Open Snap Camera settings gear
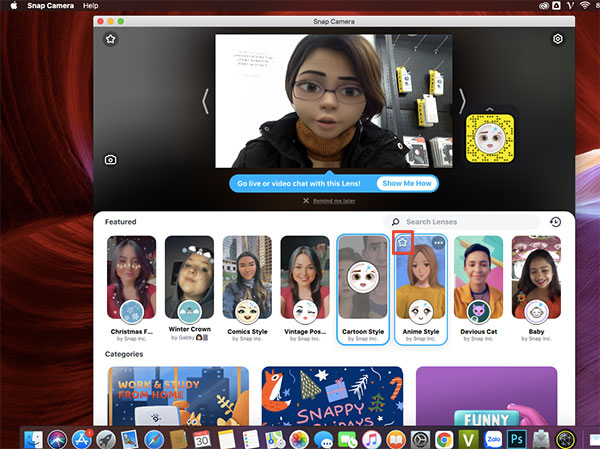Screen dimensions: 600x449 pyautogui.click(x=558, y=39)
